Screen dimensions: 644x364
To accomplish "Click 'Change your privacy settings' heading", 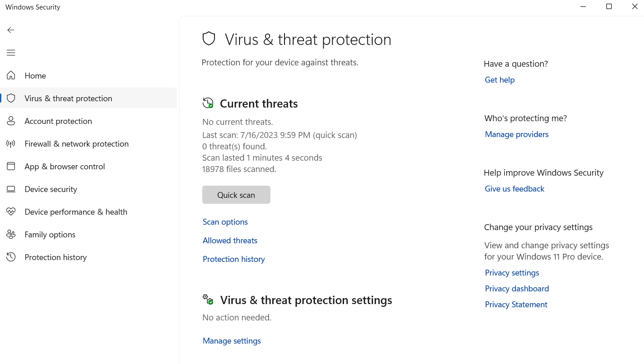I will point(538,227).
